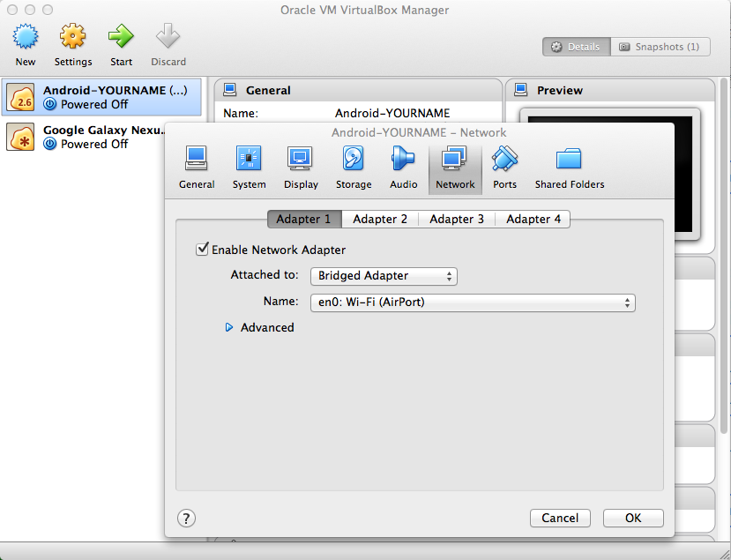Switch to the Adapter 4 tab
Screen dimensions: 731x560
[533, 219]
